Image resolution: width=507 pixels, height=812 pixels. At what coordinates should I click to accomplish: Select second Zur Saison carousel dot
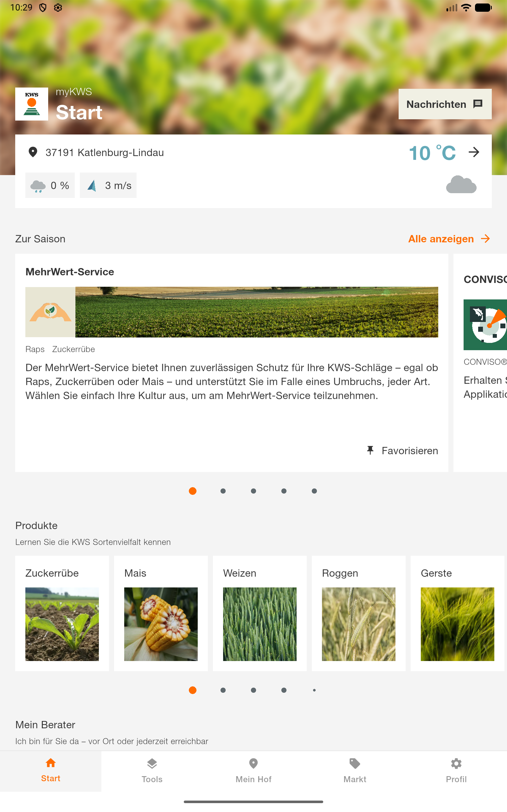click(x=223, y=491)
